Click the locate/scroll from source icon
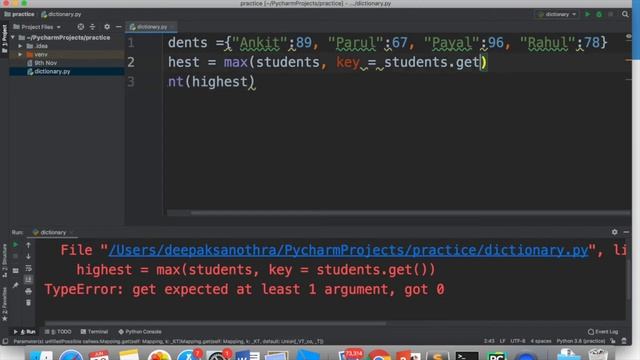 tap(81, 27)
